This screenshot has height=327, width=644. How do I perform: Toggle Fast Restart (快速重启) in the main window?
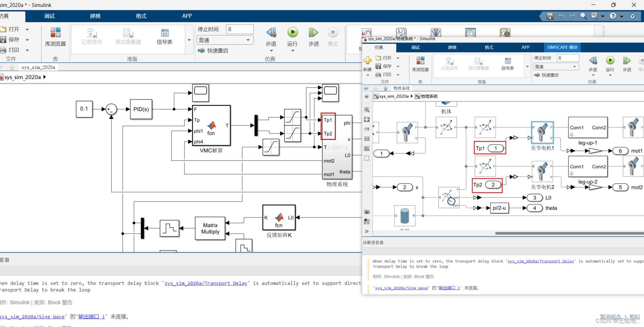213,51
